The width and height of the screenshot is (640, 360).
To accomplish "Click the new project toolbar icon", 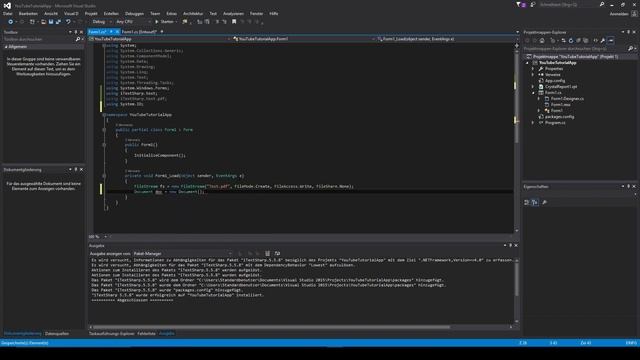I will coord(32,22).
